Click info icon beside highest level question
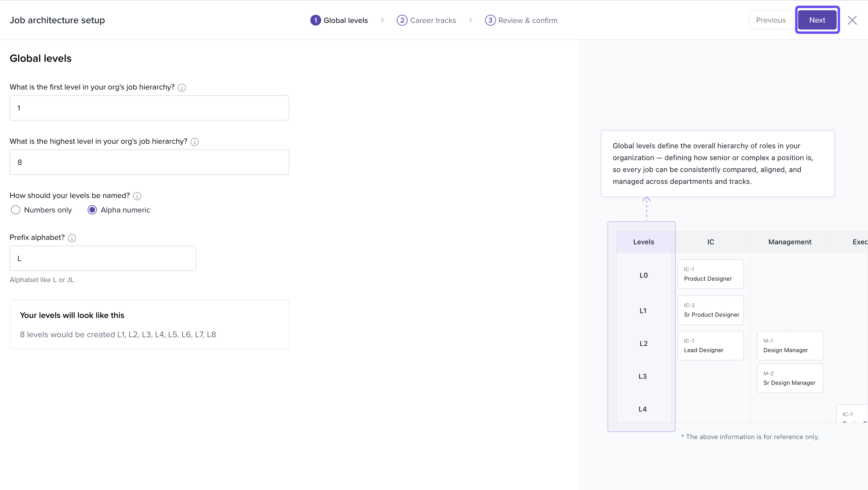Screen dimensions: 868x490 point(194,142)
